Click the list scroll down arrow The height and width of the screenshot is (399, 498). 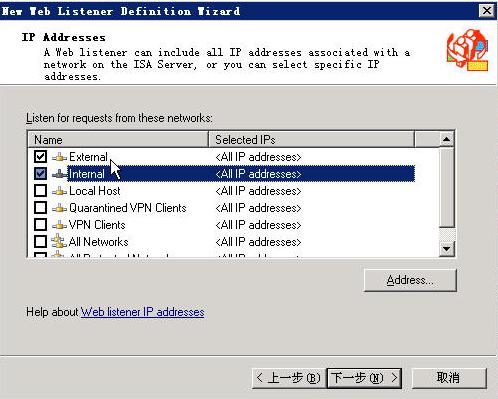[x=446, y=249]
